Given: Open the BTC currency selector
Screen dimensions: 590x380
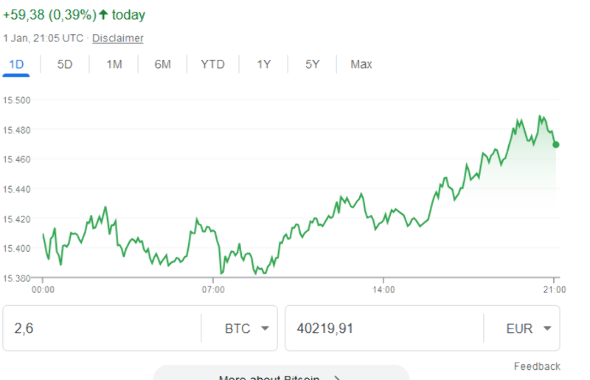Looking at the screenshot, I should tap(246, 328).
